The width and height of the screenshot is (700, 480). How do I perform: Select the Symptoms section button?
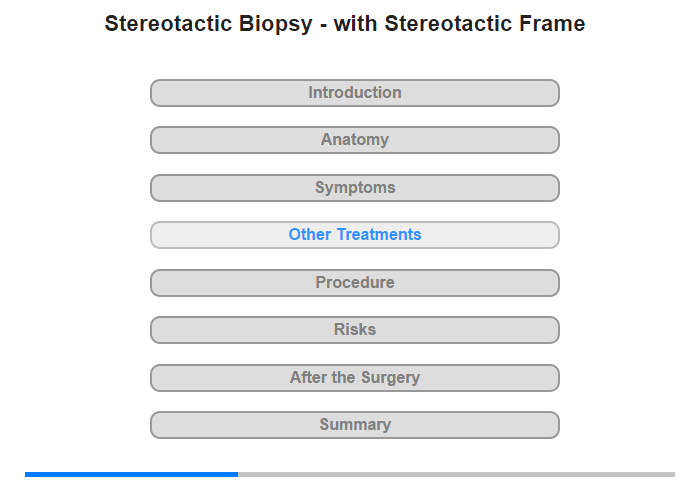point(354,188)
